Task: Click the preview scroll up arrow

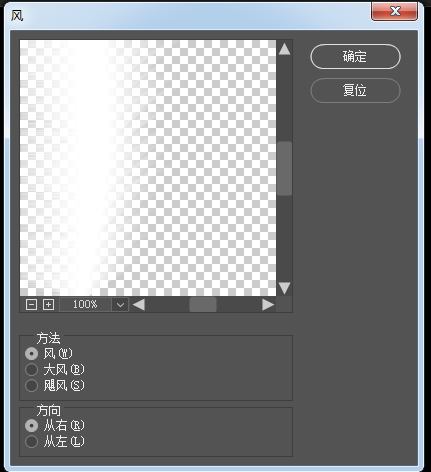Action: pyautogui.click(x=284, y=49)
